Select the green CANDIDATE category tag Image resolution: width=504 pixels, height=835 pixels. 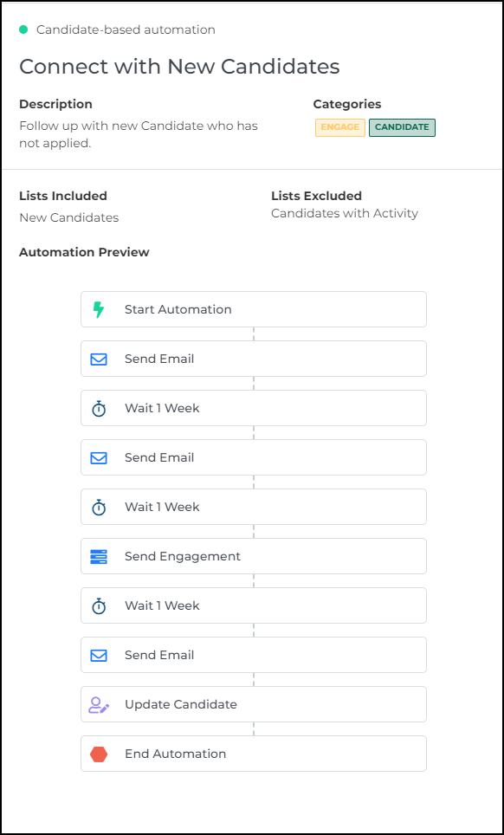pos(403,128)
